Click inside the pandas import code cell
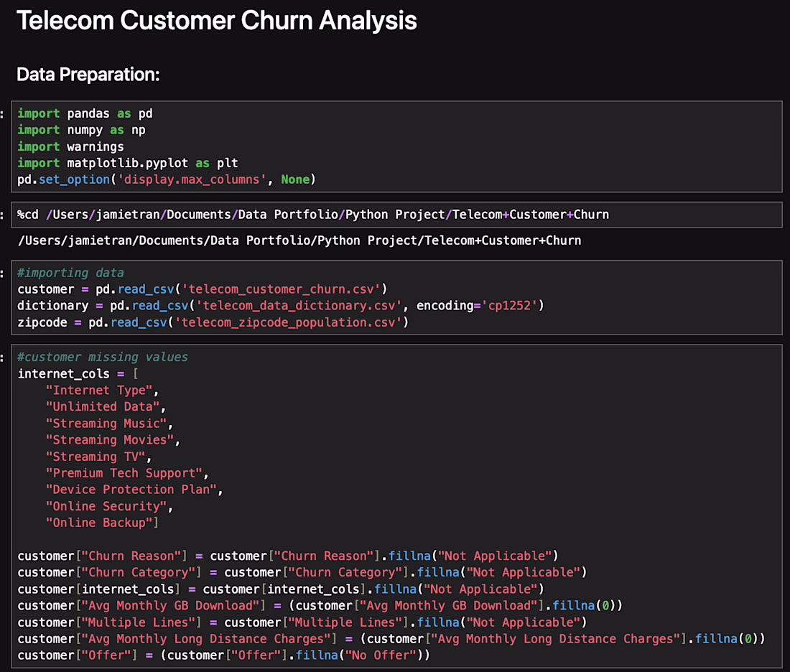The image size is (790, 672). click(396, 146)
